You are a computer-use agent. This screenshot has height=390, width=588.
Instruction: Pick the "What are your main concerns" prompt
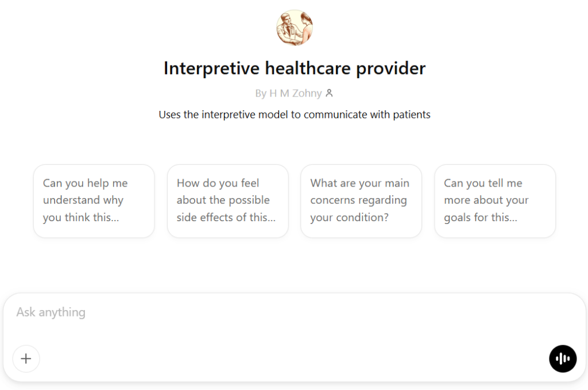(x=361, y=200)
